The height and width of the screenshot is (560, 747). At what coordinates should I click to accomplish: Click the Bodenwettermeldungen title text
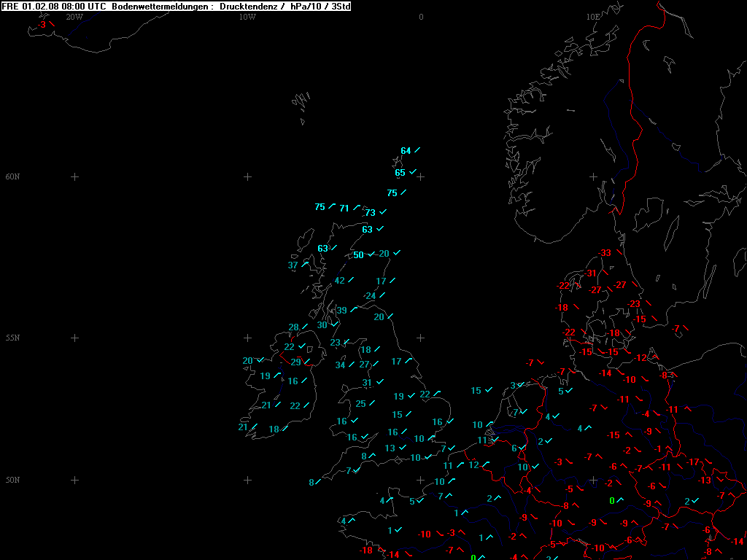[162, 6]
